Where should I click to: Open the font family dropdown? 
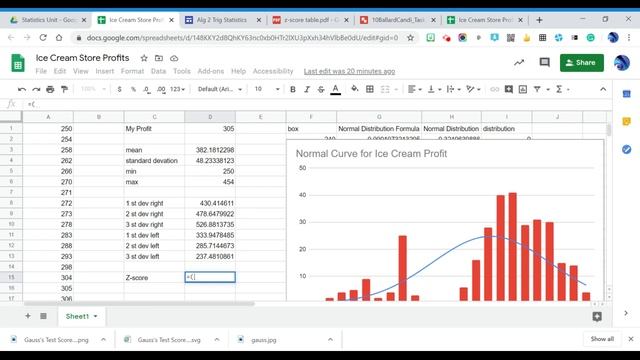coord(220,89)
